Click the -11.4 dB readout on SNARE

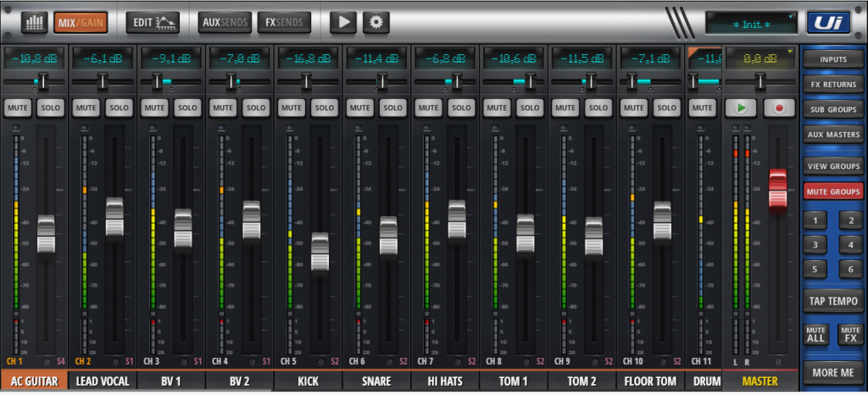click(x=376, y=58)
